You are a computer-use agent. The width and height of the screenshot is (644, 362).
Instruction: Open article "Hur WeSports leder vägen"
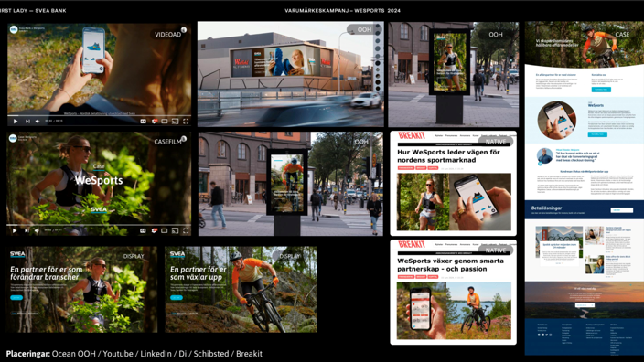click(x=448, y=156)
